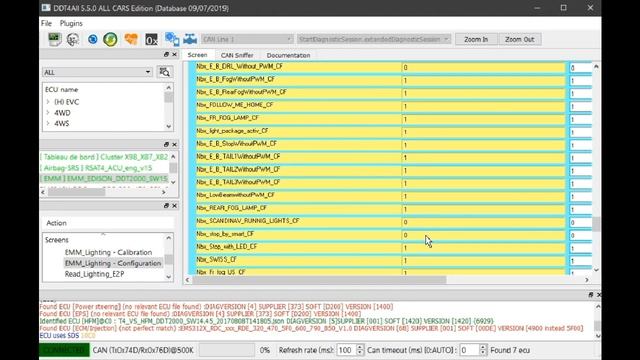
Task: Expand the (H) EVC tree item
Action: [x=48, y=102]
